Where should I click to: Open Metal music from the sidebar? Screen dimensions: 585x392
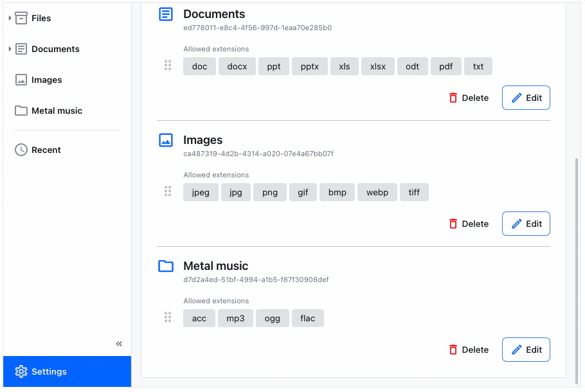pos(57,111)
